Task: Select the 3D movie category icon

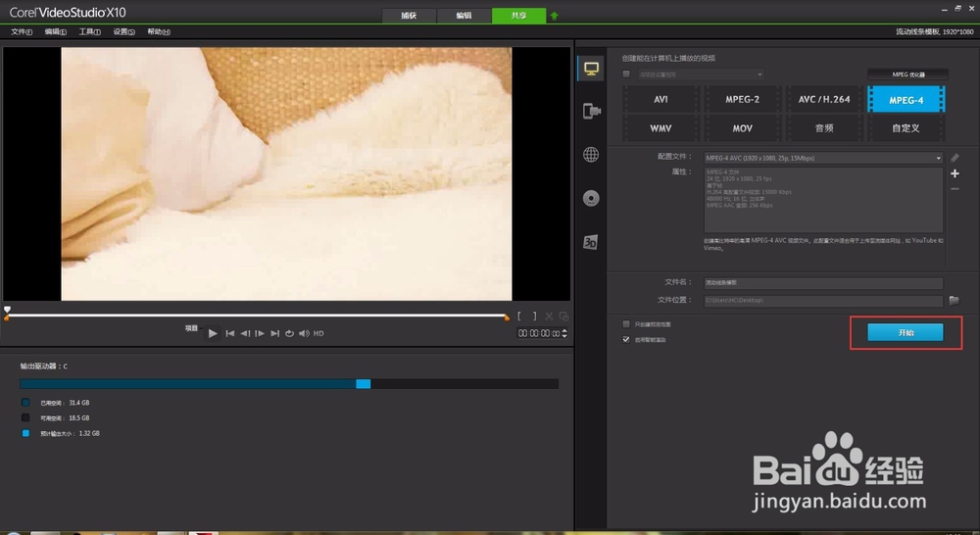Action: 590,242
